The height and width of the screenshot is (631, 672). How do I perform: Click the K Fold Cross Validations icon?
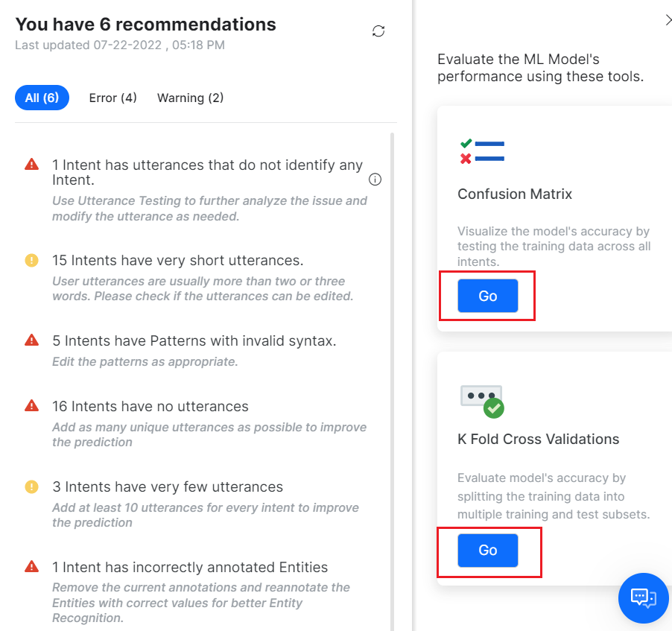pos(482,401)
